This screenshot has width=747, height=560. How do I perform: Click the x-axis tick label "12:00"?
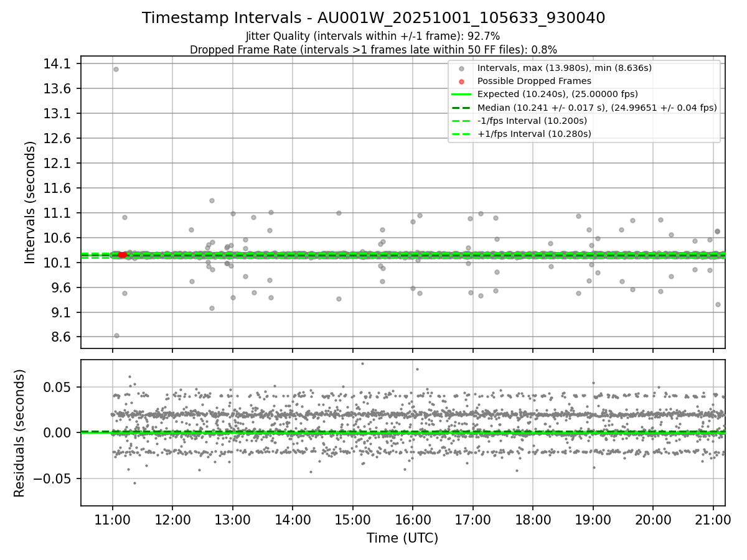172,519
